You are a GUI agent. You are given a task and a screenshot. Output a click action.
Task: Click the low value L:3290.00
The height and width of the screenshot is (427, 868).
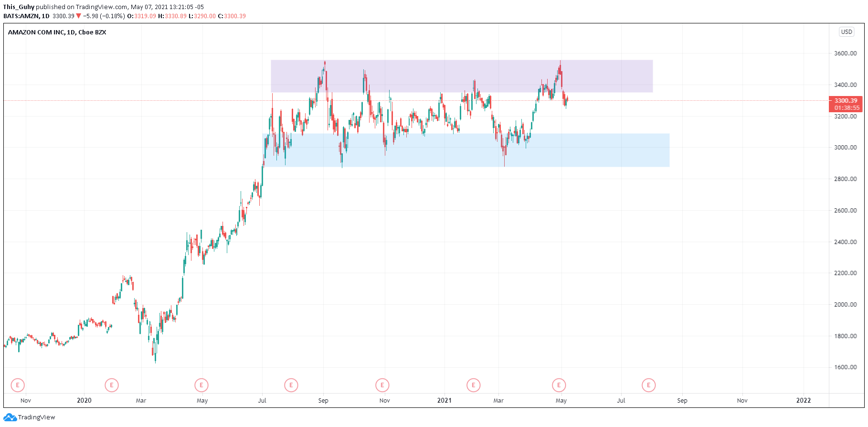click(x=202, y=16)
